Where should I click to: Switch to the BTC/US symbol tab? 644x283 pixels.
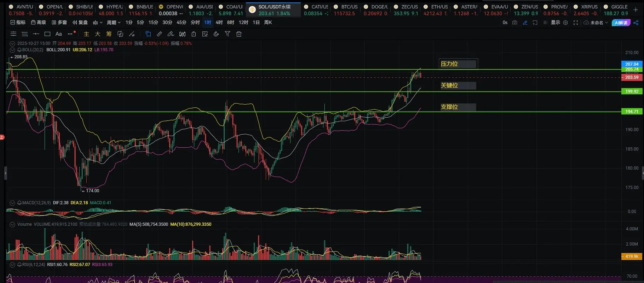pos(346,10)
